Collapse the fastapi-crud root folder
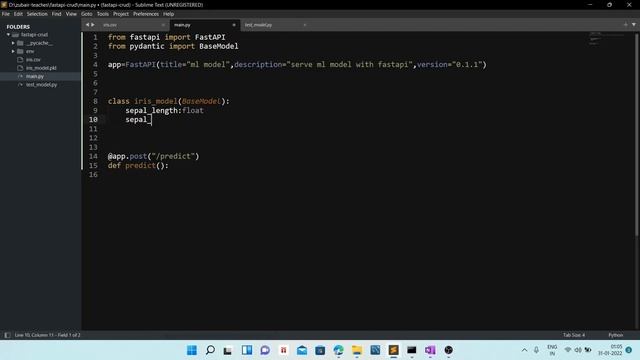 pyautogui.click(x=8, y=35)
